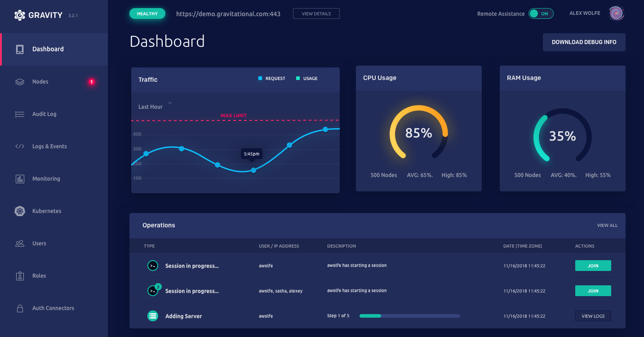Open Alex Wolfe's profile avatar
This screenshot has width=644, height=337.
616,13
